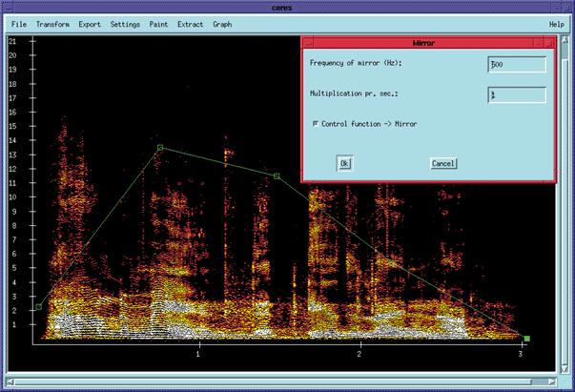Click the Multiplication pr. sec. input field

pos(516,94)
